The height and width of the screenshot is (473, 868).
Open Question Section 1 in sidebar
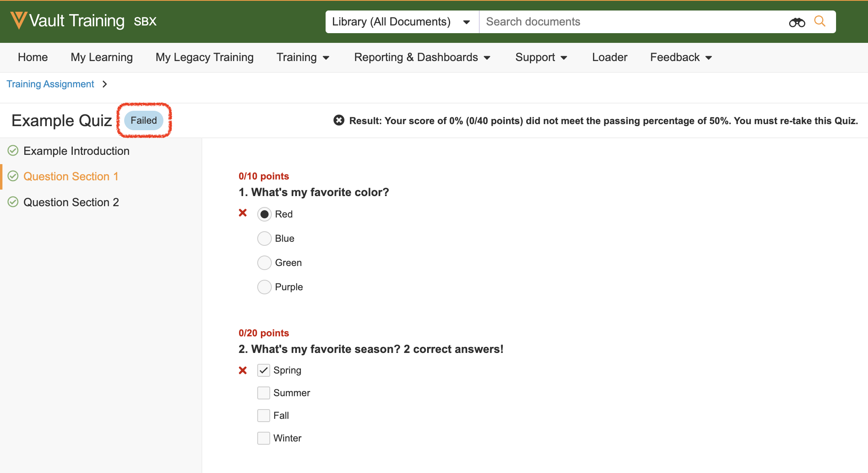click(71, 176)
